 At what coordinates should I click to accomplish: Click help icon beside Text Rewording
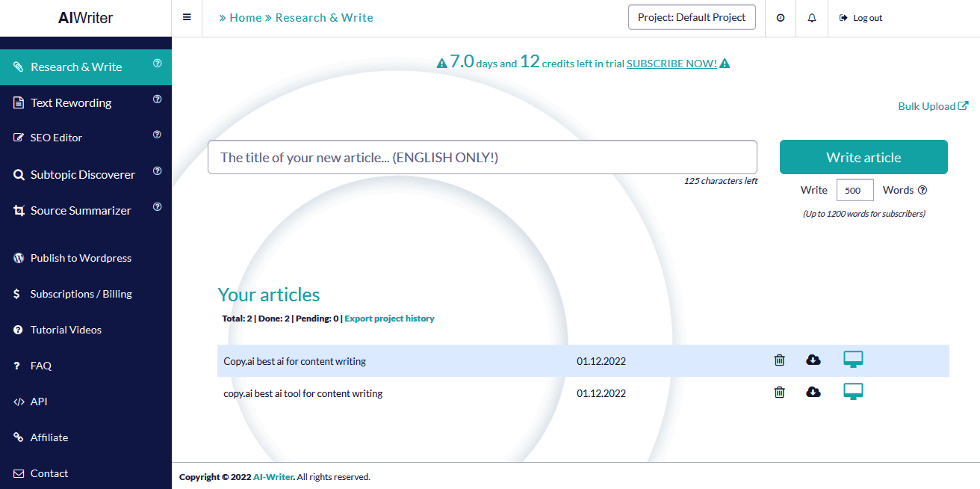point(158,99)
